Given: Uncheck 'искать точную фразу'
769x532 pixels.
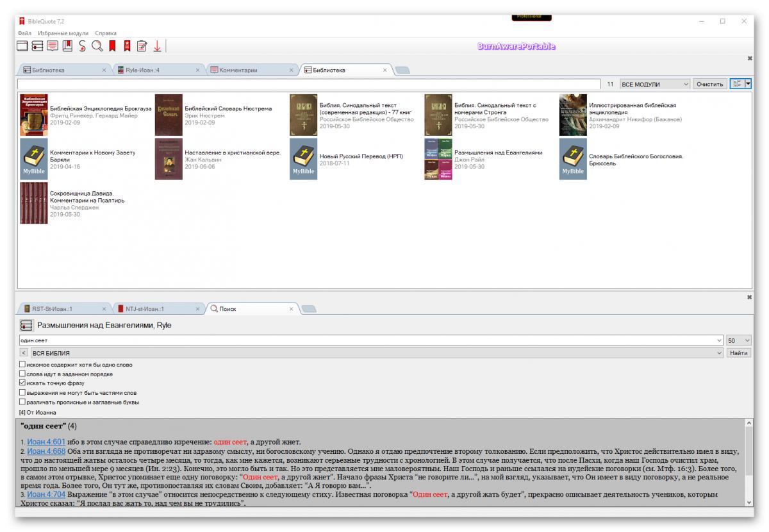Looking at the screenshot, I should [23, 383].
